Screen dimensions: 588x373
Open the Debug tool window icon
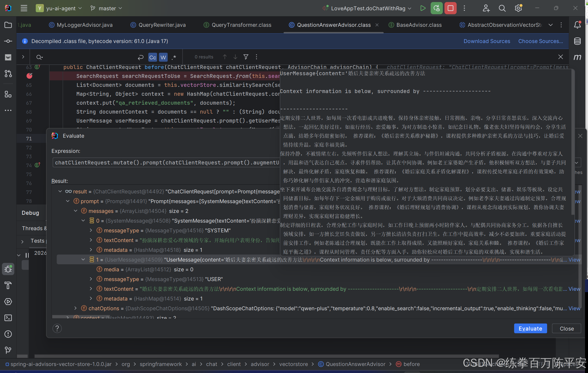(8, 269)
